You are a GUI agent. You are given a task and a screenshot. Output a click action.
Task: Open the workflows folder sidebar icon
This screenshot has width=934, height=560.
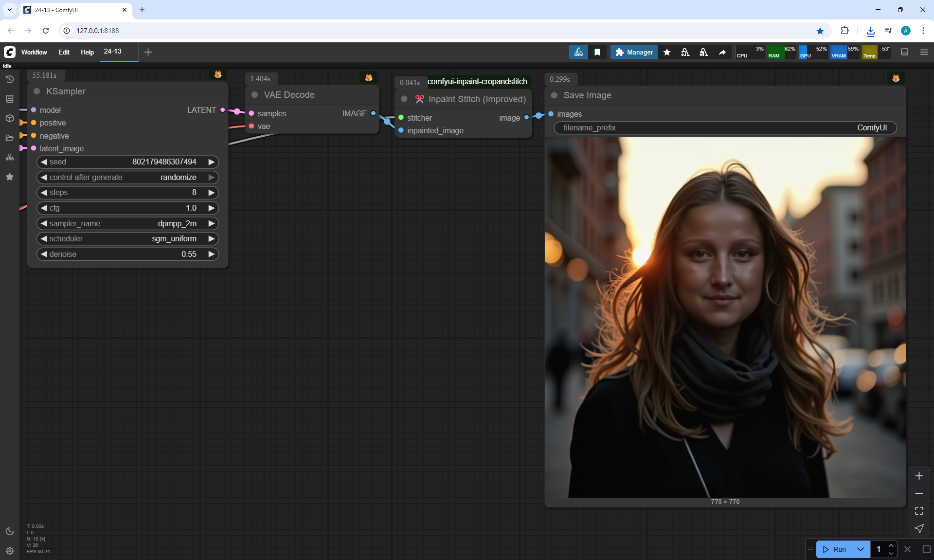10,138
